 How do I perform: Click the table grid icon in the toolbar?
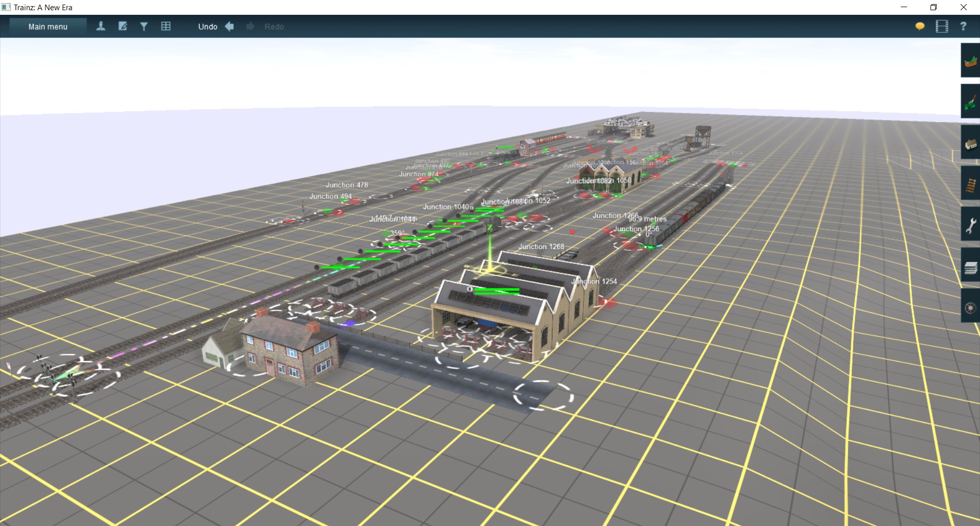pos(166,27)
